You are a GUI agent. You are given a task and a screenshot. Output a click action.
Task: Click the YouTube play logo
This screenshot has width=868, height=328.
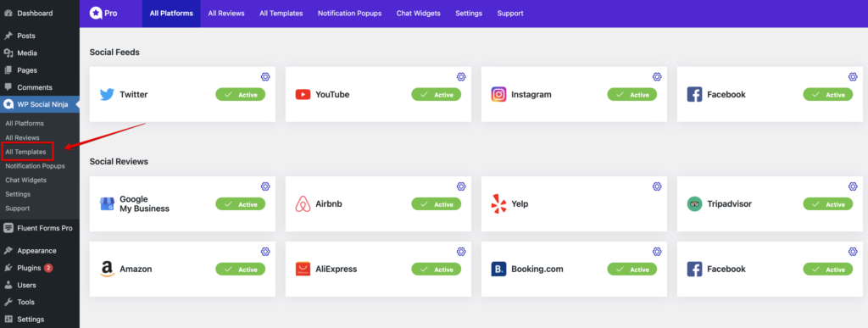tap(303, 95)
